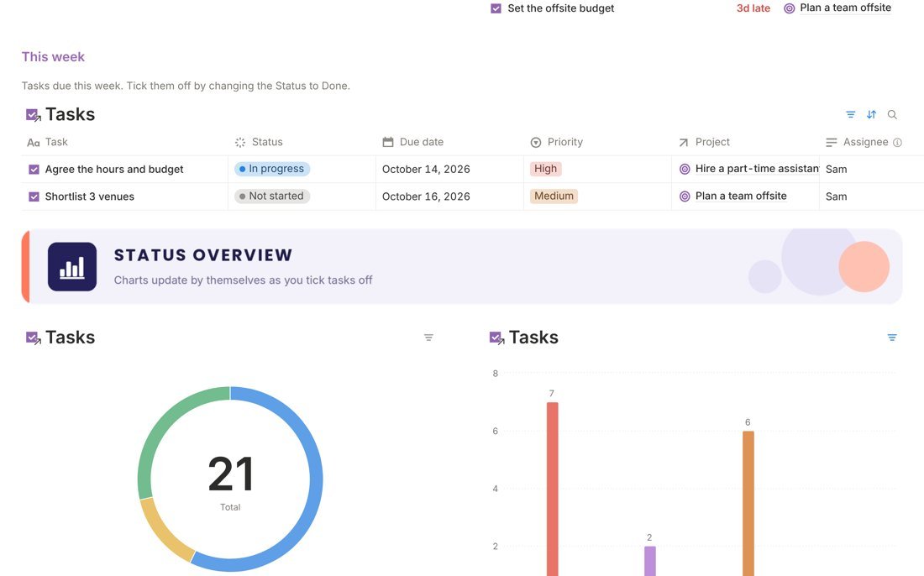The width and height of the screenshot is (924, 576).
Task: Click the Assignee column header
Action: coord(872,142)
